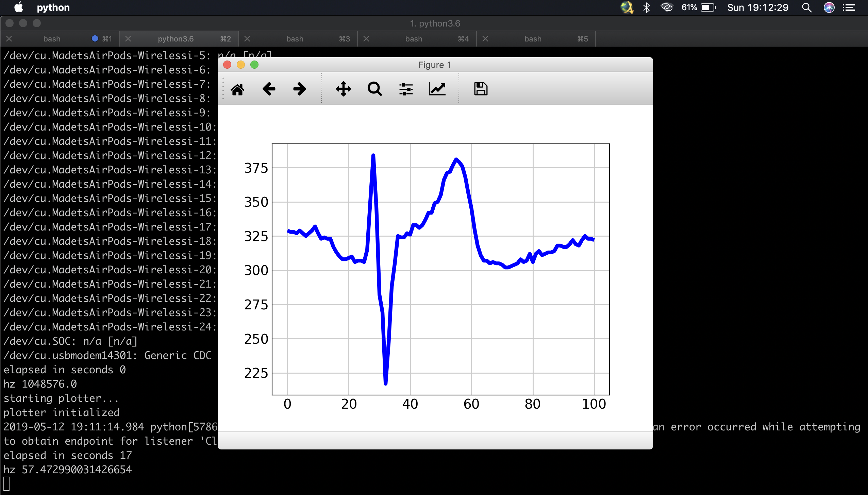Screen dimensions: 868x495
Task: Close the bash tab labeled ⌘3
Action: tap(247, 39)
